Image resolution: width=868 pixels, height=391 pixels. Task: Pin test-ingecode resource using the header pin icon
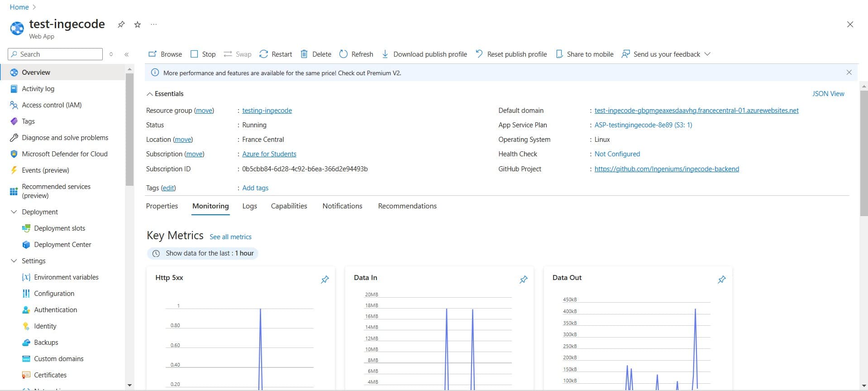(121, 24)
